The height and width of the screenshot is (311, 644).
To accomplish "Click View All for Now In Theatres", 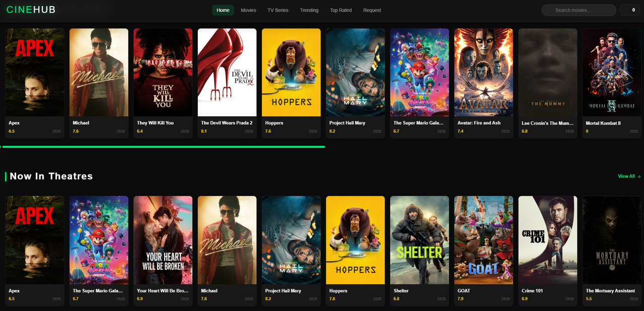I will click(629, 176).
